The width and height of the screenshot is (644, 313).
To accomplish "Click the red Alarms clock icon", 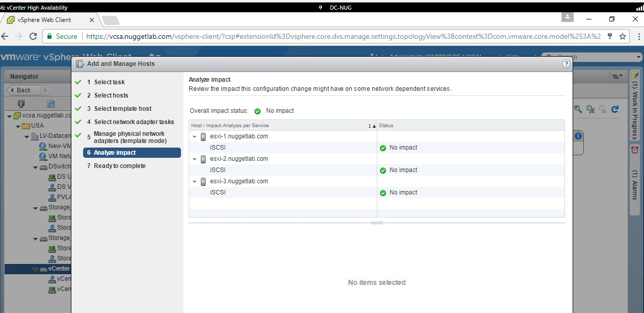I will coord(635,150).
